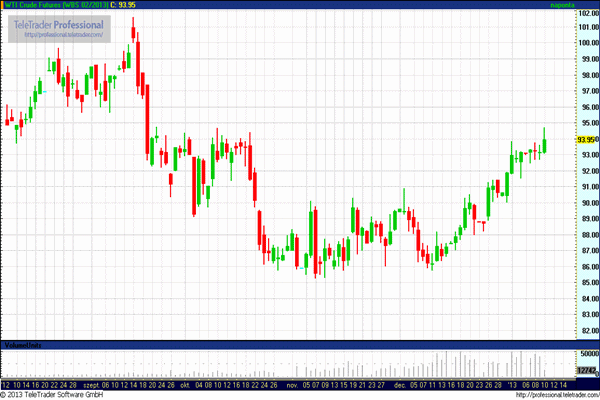600x400 pixels.
Task: Click the 12742 volume value tag
Action: [587, 371]
